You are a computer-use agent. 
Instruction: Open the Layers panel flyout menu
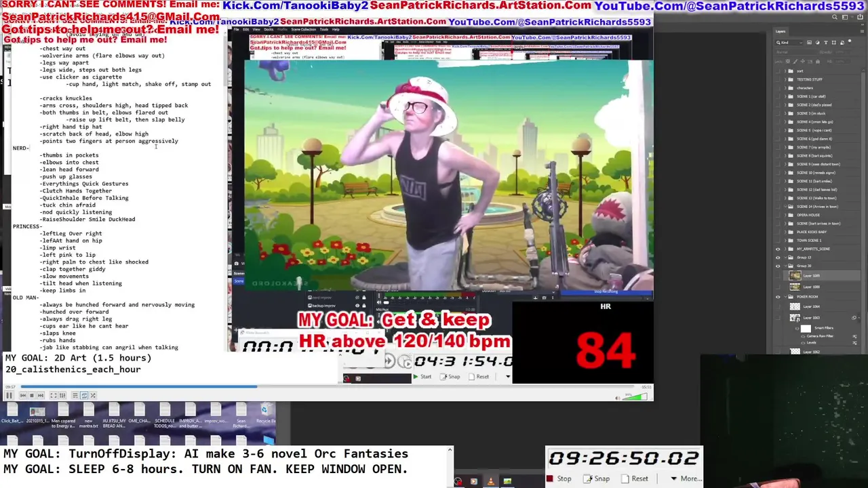(x=863, y=31)
